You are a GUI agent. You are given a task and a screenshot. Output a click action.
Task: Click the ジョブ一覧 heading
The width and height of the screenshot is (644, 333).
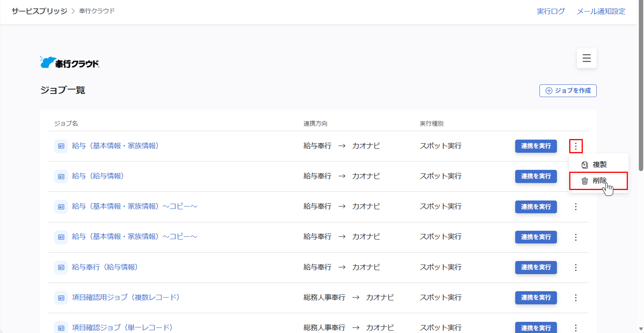63,90
